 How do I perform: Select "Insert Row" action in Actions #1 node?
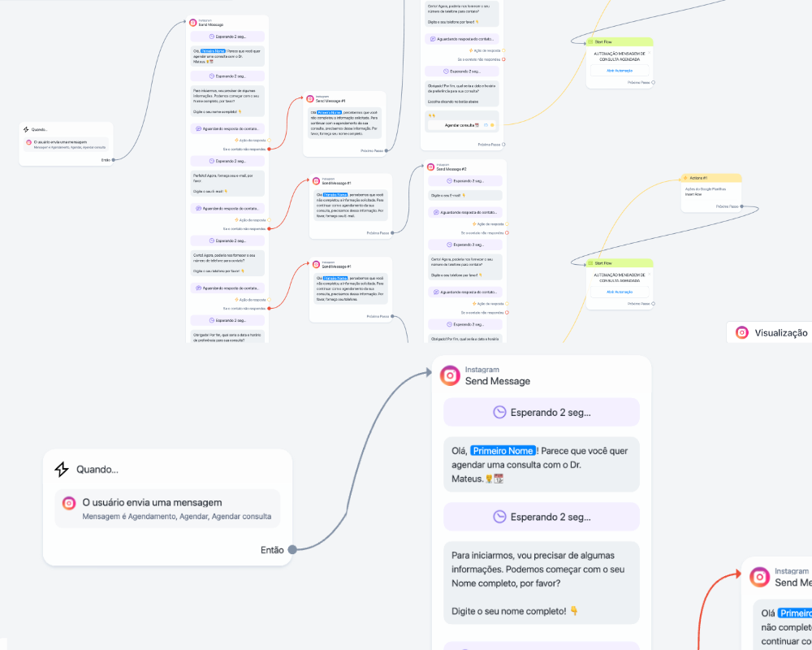692,195
